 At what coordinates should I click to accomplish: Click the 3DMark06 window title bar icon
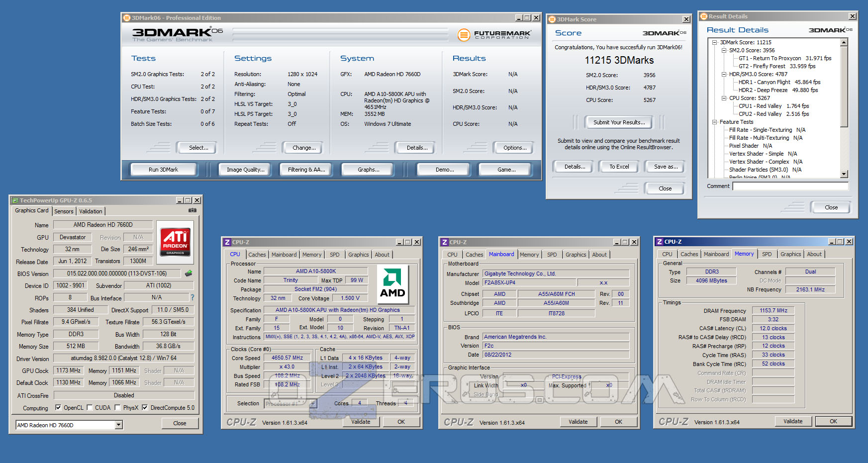(127, 18)
